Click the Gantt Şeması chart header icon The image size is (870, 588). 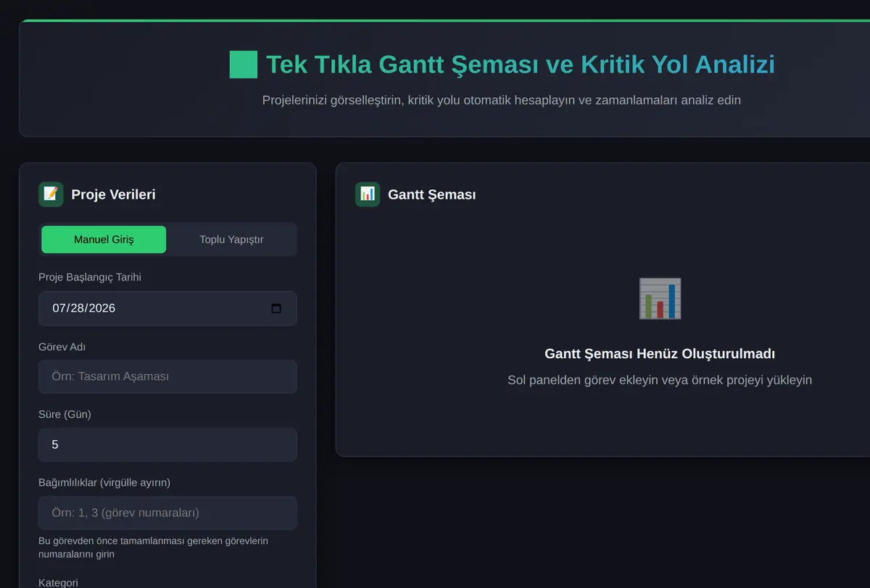(x=368, y=194)
